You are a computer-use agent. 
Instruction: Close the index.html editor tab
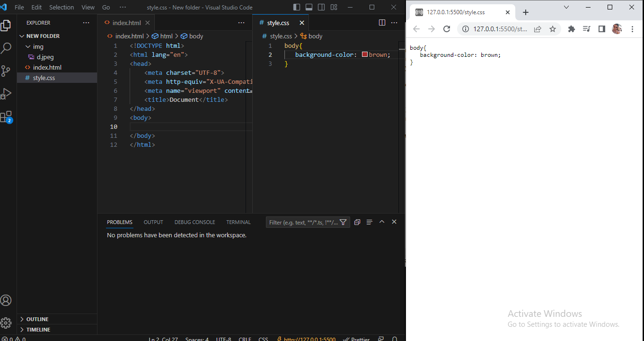coord(148,23)
